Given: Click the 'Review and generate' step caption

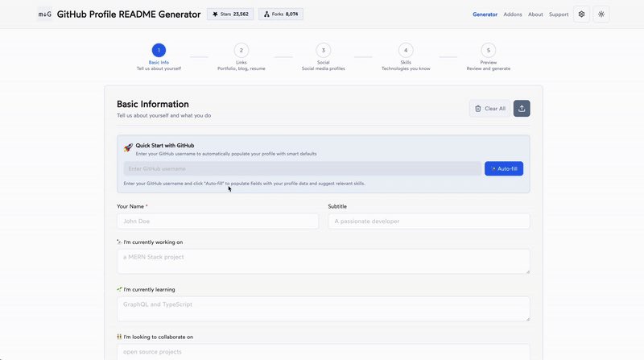Looking at the screenshot, I should (489, 68).
